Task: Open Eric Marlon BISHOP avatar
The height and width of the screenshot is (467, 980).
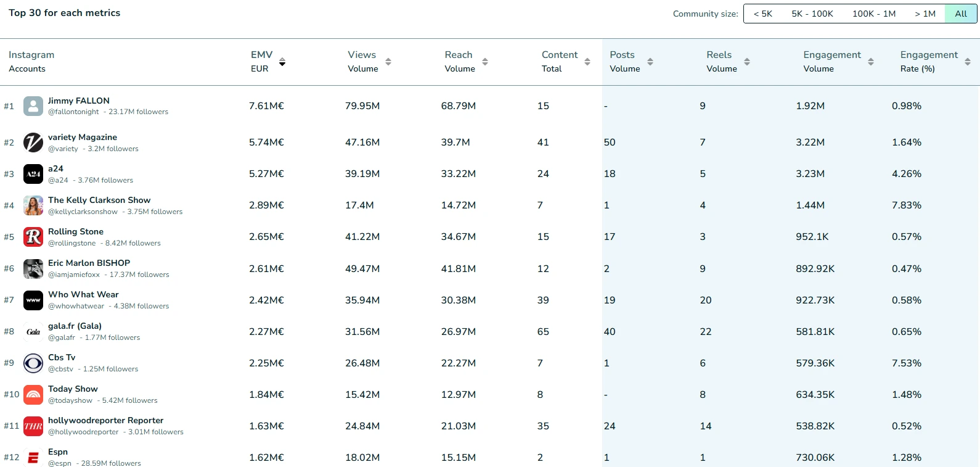Action: click(33, 269)
